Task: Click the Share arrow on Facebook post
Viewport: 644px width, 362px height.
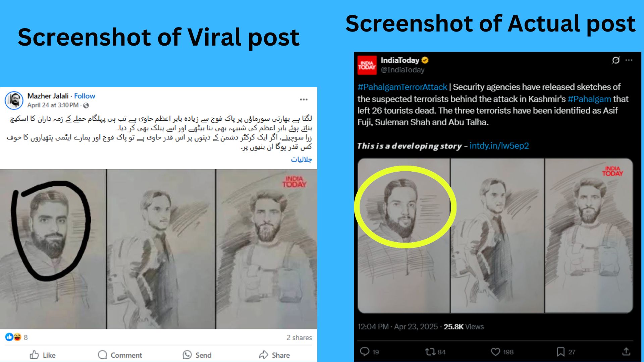Action: click(x=274, y=355)
